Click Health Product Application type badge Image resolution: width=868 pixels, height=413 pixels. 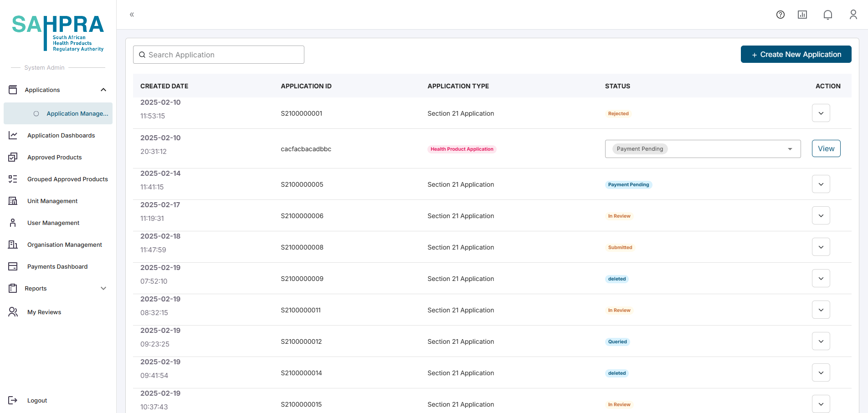[x=462, y=149]
